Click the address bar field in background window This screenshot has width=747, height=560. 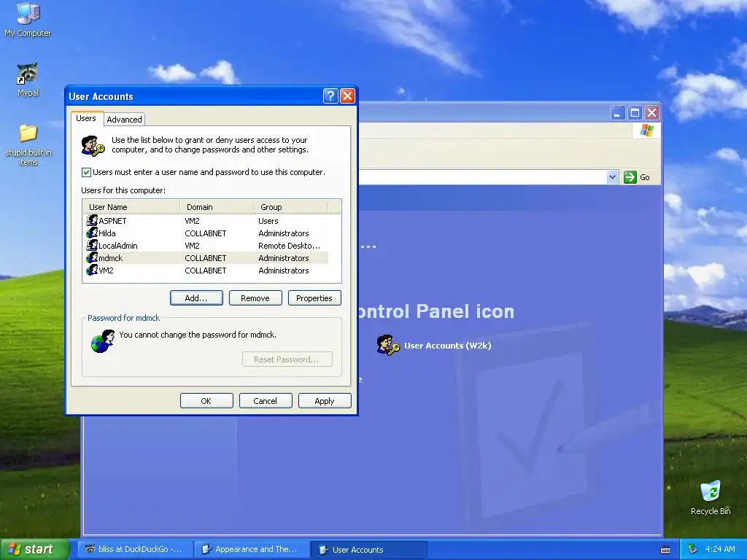(x=482, y=177)
